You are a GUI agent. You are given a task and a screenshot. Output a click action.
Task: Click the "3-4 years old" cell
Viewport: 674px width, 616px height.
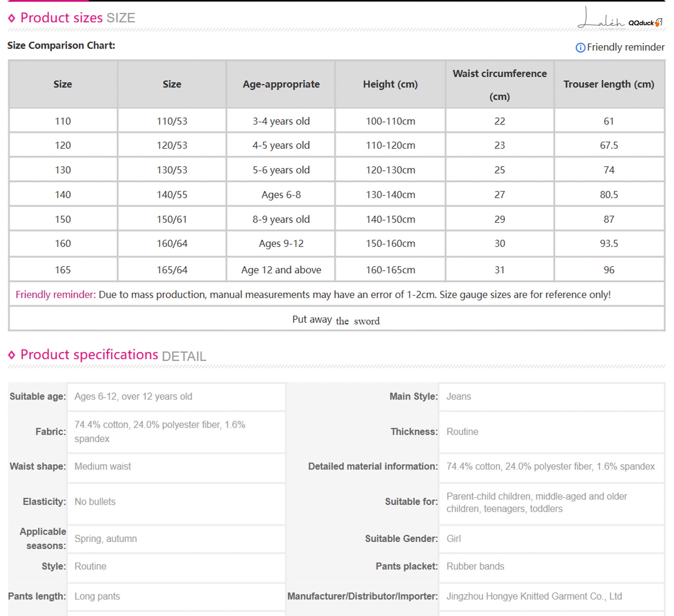click(x=281, y=121)
